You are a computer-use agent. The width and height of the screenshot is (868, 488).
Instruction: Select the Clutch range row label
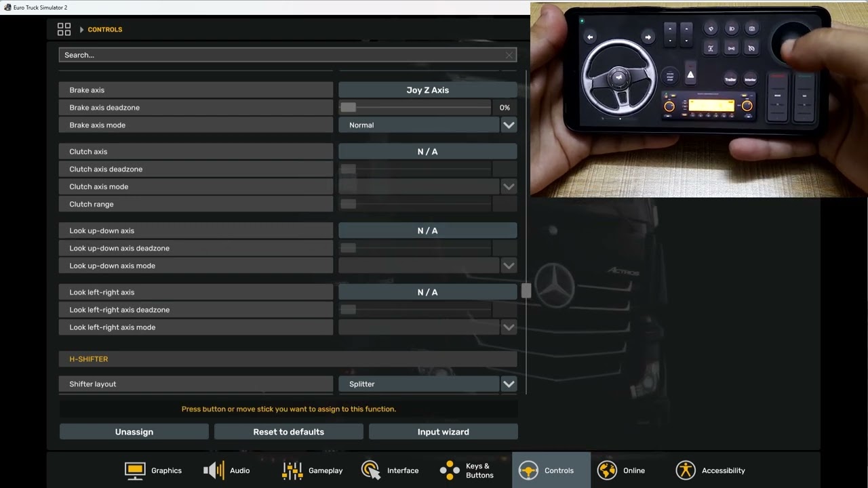tap(196, 204)
